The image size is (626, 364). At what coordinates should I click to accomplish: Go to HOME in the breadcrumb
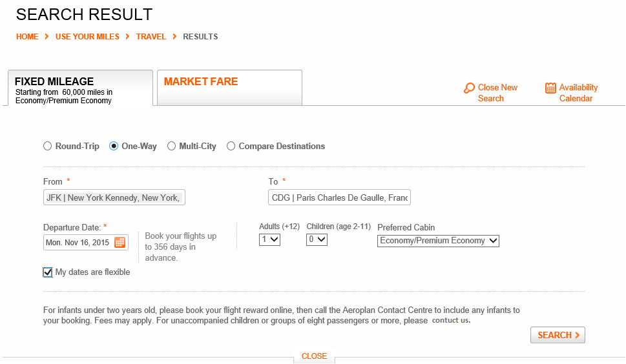(27, 37)
